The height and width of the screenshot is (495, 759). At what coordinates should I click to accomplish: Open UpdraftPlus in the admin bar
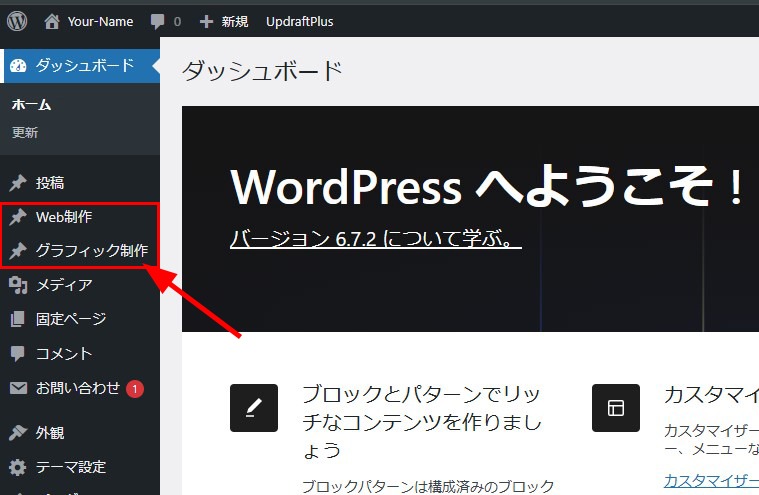300,21
